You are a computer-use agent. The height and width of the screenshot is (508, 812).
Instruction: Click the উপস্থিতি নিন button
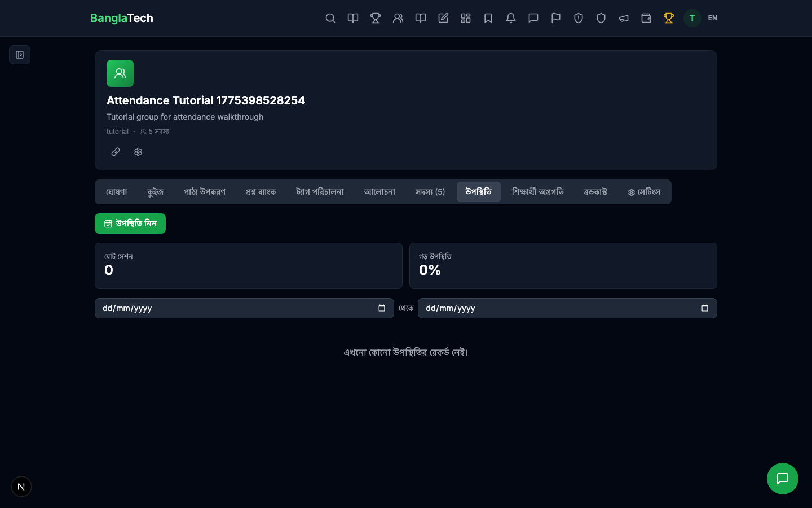point(130,224)
